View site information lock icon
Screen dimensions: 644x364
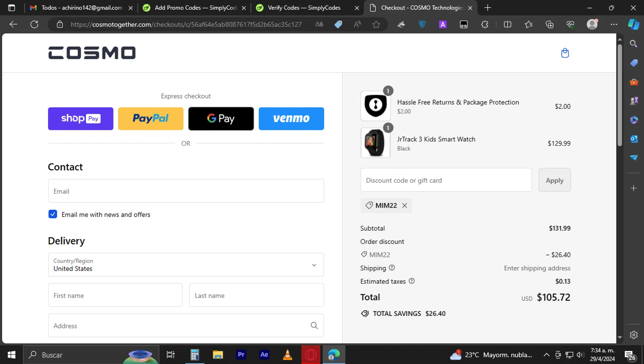click(x=60, y=24)
